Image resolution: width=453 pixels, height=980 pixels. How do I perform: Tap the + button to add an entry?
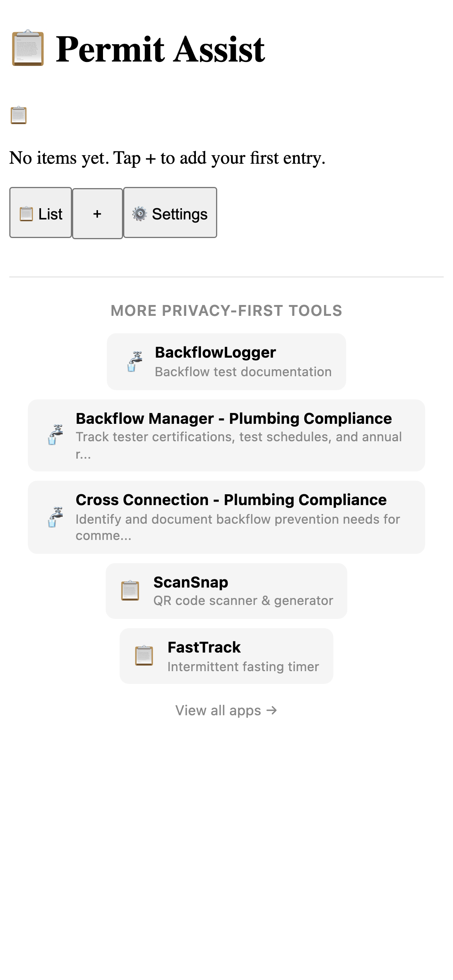point(97,213)
